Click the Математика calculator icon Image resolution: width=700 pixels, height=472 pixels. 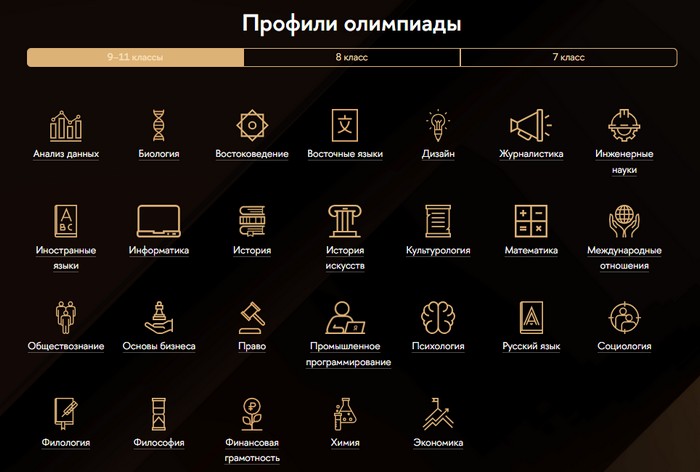tap(531, 221)
